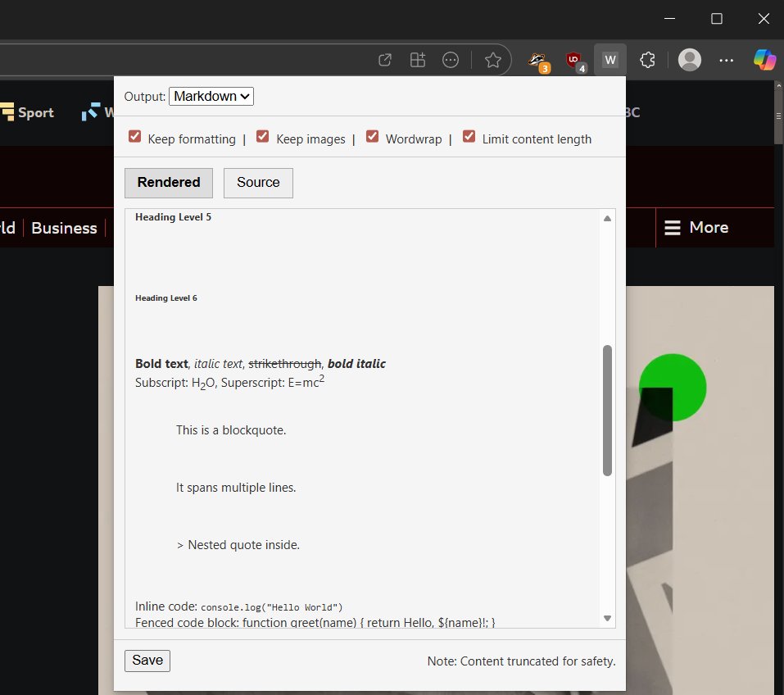Maximize the browser window
Screen dimensions: 784x695
717,19
